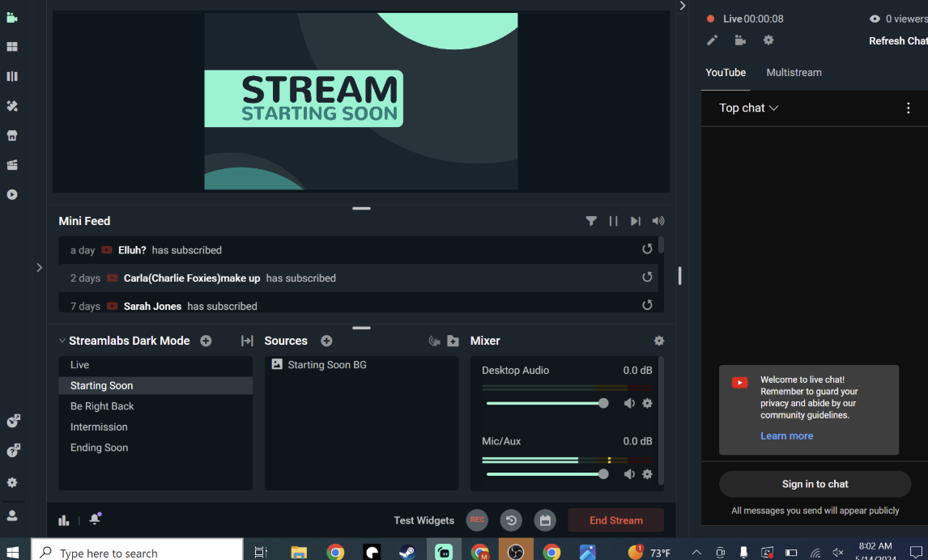
Task: Click the End Stream button
Action: click(615, 520)
